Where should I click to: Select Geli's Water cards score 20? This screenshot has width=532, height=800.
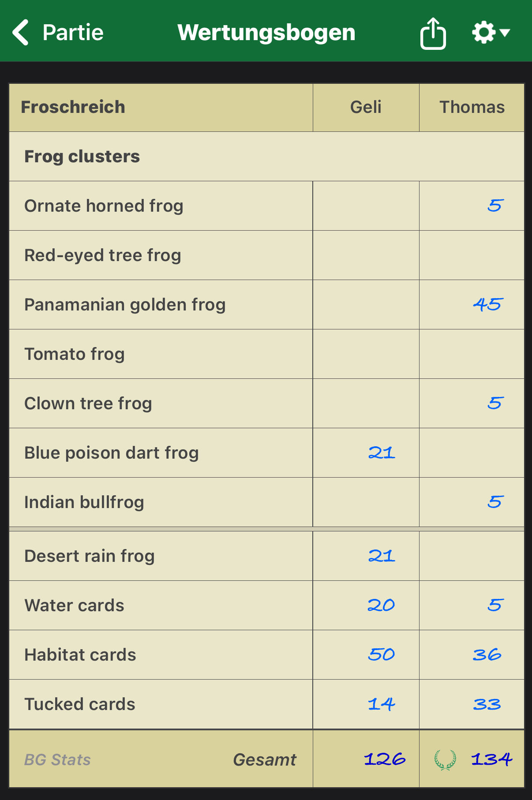pos(382,605)
